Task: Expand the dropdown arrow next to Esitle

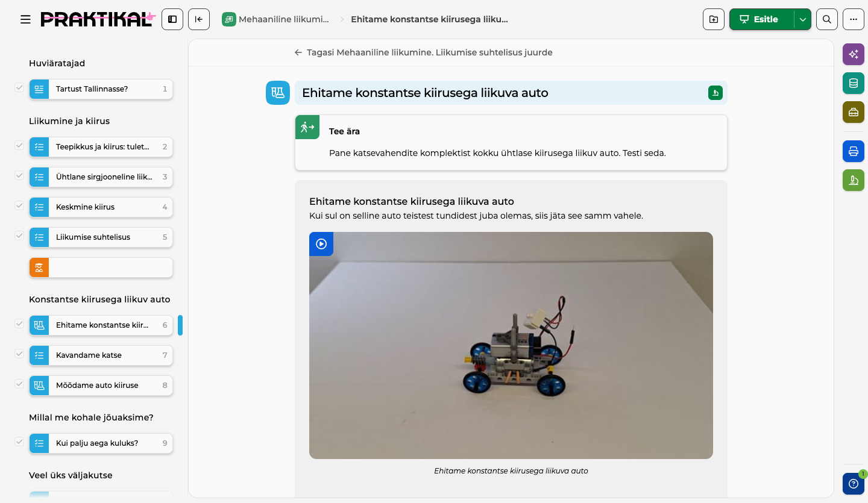Action: (802, 19)
